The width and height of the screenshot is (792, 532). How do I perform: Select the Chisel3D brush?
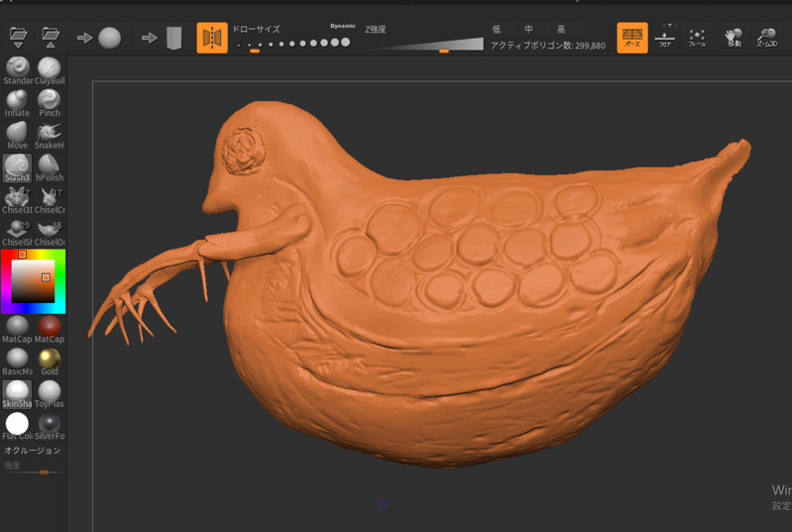tap(18, 200)
